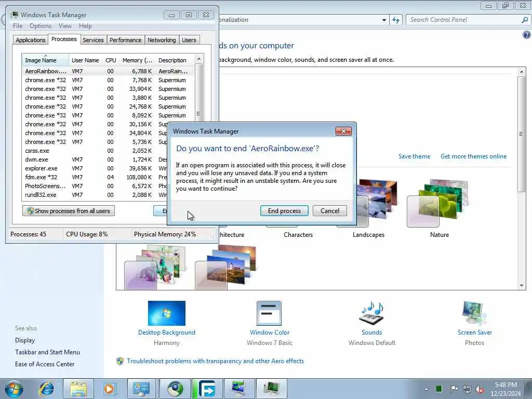Show hidden tray icons arrow
The width and height of the screenshot is (532, 399).
click(426, 389)
